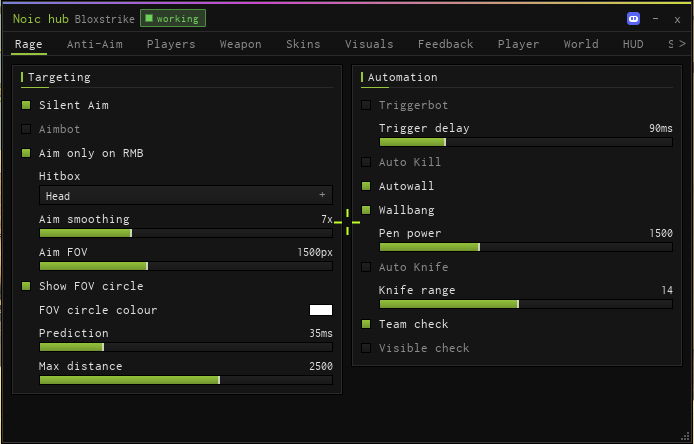Click the 7x Aim smoothing value

327,219
